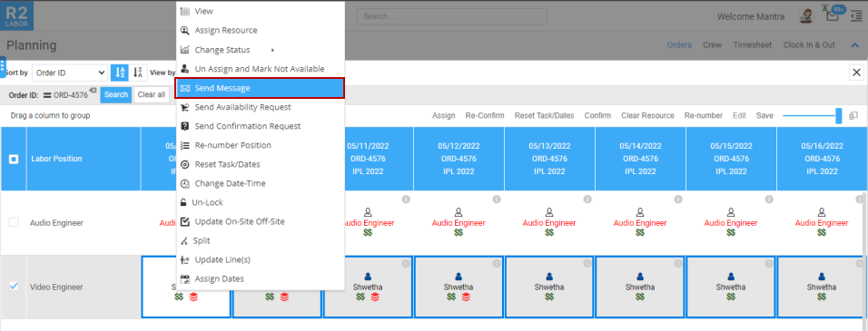Select Send Message from context menu
The width and height of the screenshot is (868, 331).
point(261,88)
